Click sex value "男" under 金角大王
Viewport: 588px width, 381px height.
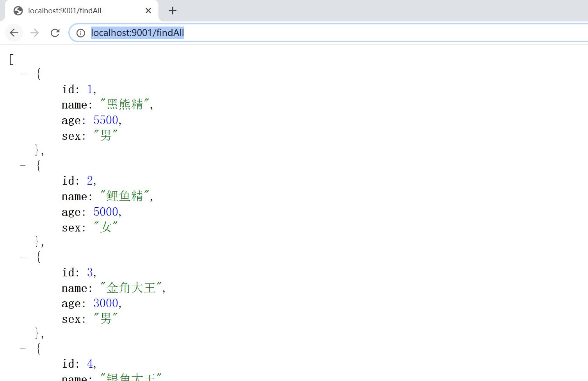click(105, 318)
